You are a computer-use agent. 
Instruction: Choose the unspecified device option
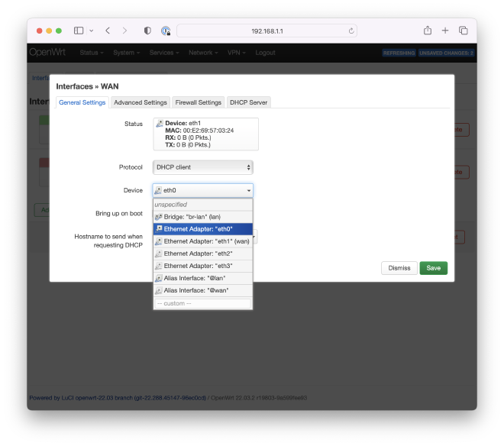tap(203, 205)
